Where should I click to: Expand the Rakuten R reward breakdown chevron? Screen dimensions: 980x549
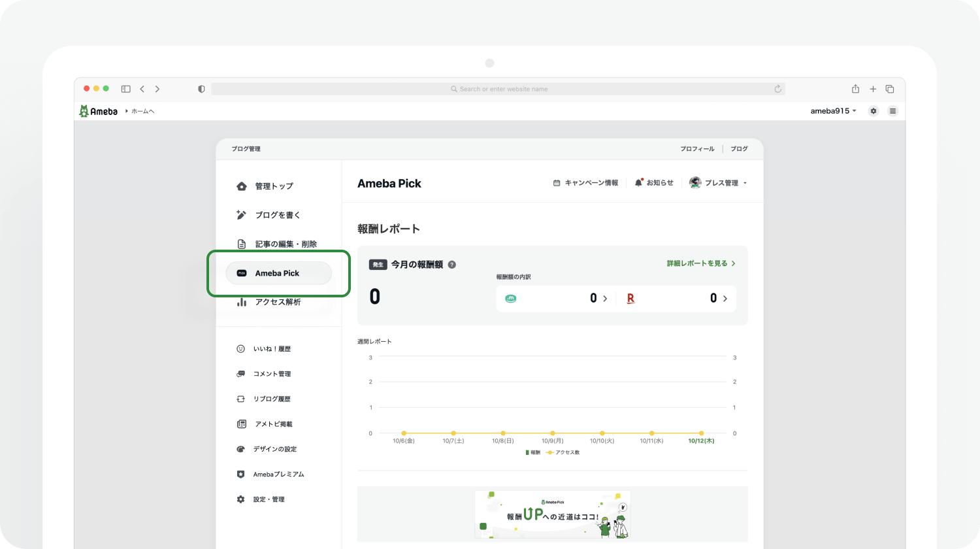click(x=725, y=299)
